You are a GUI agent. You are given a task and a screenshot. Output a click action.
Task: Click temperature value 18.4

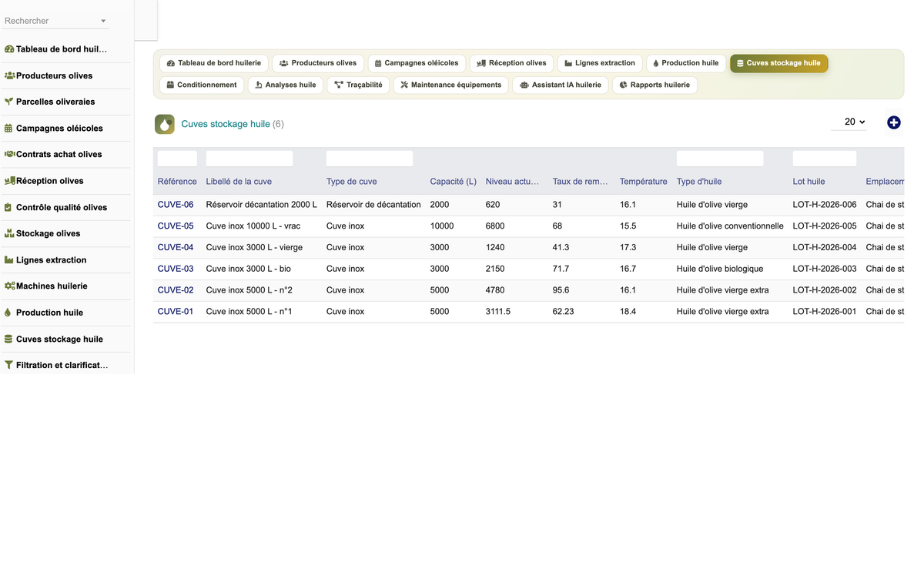[x=628, y=312]
